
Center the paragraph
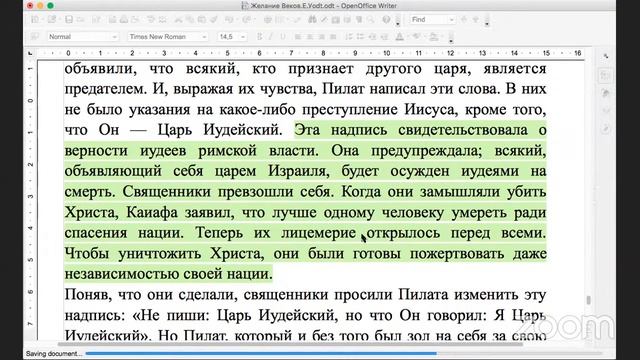310,37
